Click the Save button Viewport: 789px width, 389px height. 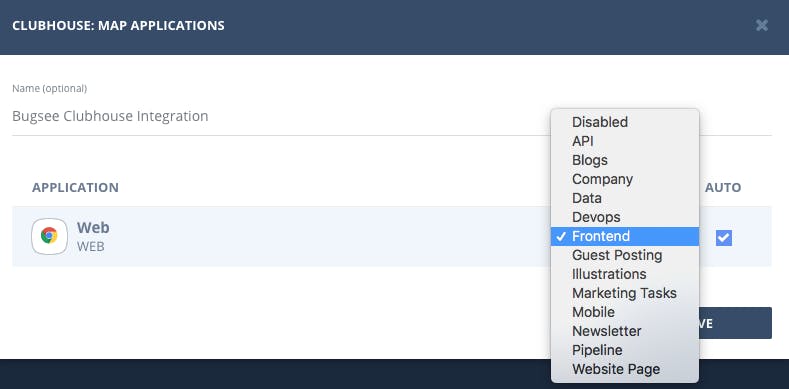(x=735, y=323)
